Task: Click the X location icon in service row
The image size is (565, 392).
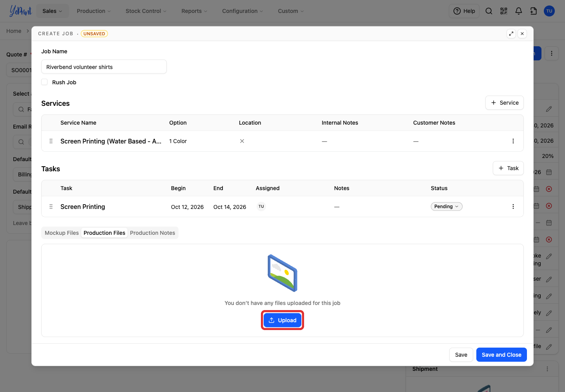Action: (x=242, y=141)
